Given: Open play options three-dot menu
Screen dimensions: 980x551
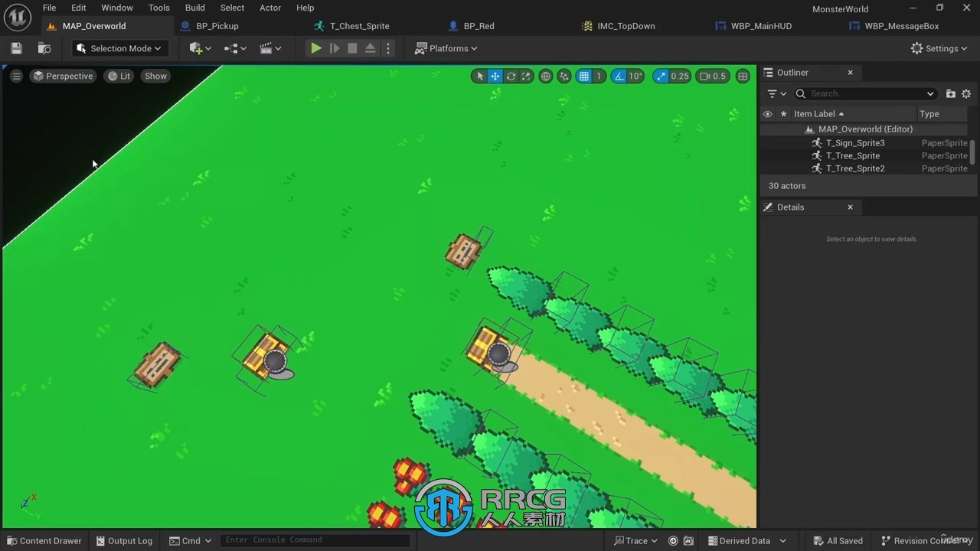Looking at the screenshot, I should coord(388,48).
